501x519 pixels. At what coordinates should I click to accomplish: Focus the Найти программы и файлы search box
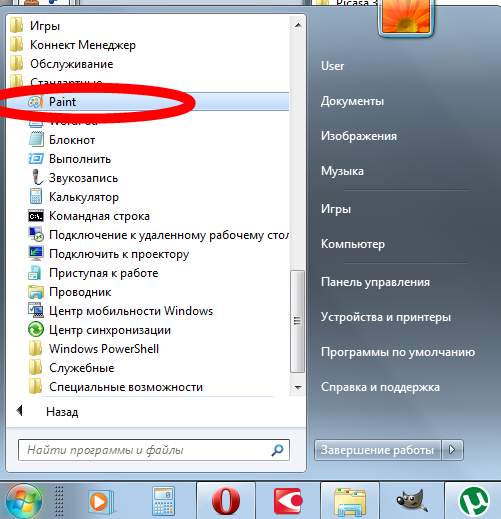(154, 450)
